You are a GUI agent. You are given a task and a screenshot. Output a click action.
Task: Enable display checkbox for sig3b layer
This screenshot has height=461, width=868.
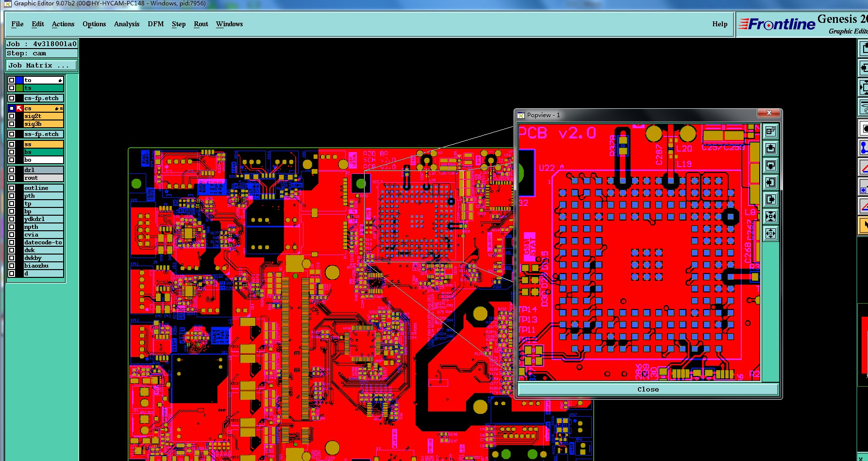coord(12,124)
